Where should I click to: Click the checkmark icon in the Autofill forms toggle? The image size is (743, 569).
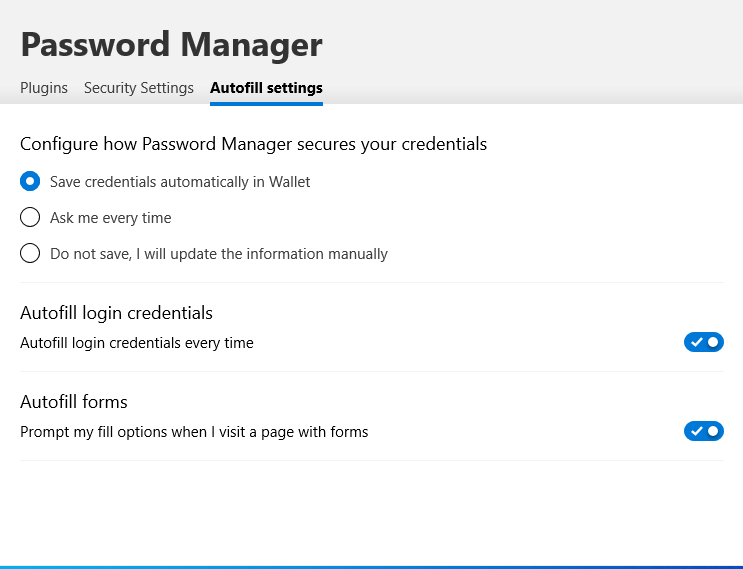pos(697,432)
